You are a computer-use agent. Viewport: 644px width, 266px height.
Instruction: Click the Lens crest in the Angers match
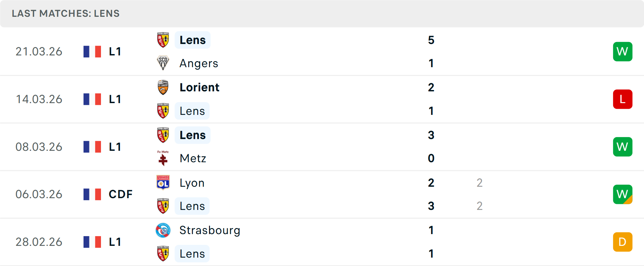163,40
